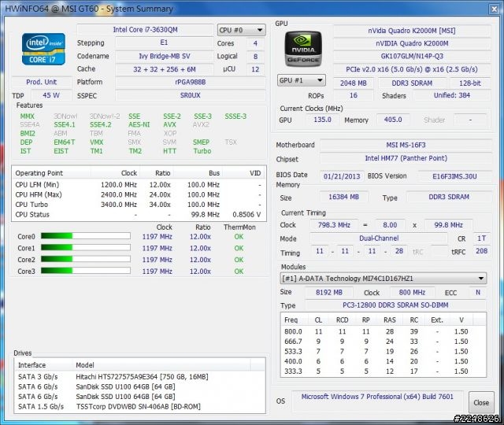The width and height of the screenshot is (504, 425).
Task: Click the AES-NI feature flag
Action: [139, 124]
